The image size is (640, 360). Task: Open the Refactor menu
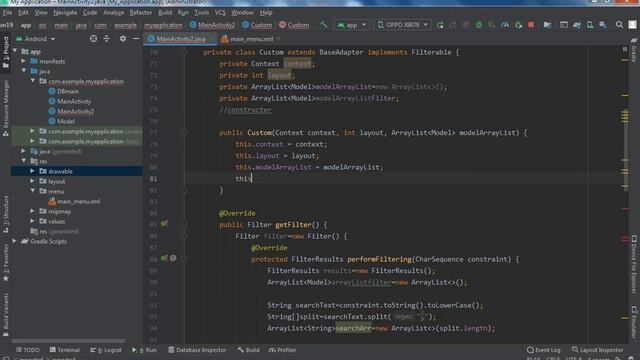click(x=141, y=13)
